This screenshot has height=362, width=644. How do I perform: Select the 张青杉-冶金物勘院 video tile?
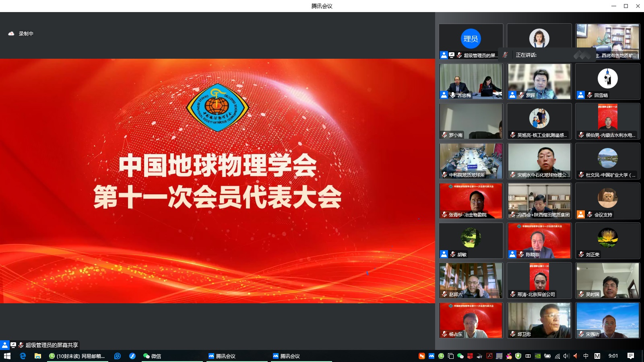(471, 201)
